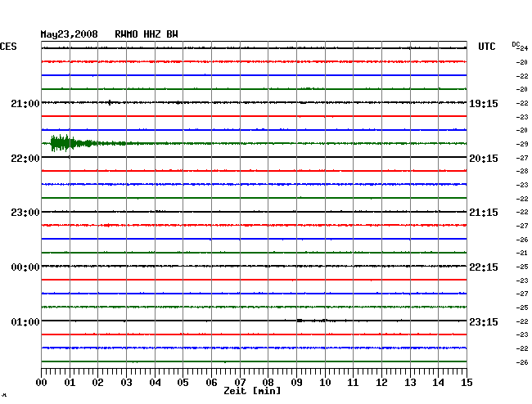
Task: Click minute axis tick label 15
Action: tap(467, 383)
